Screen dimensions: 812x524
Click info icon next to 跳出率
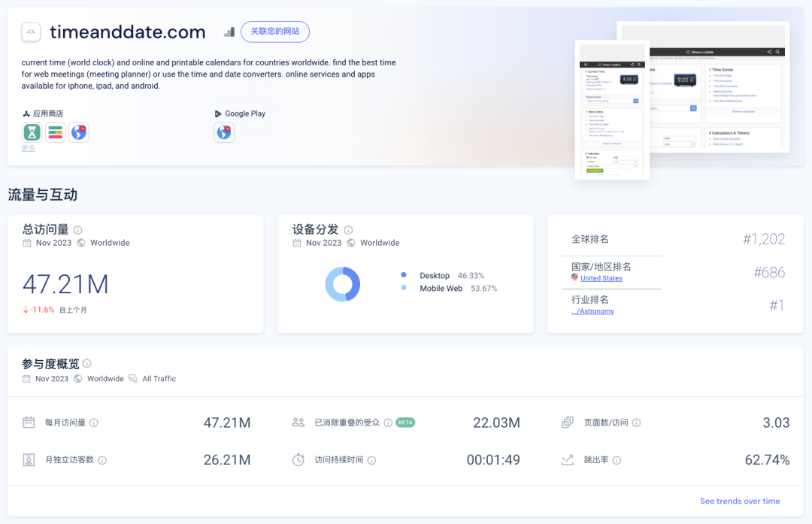617,460
